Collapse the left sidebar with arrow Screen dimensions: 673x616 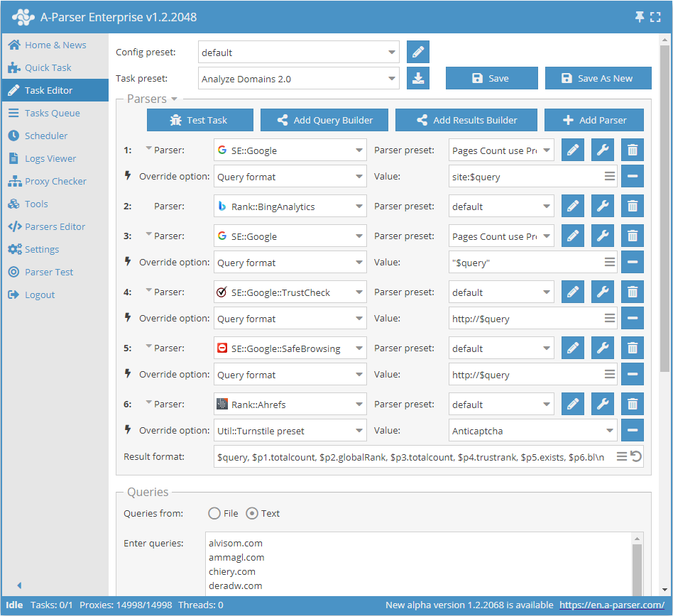19,585
